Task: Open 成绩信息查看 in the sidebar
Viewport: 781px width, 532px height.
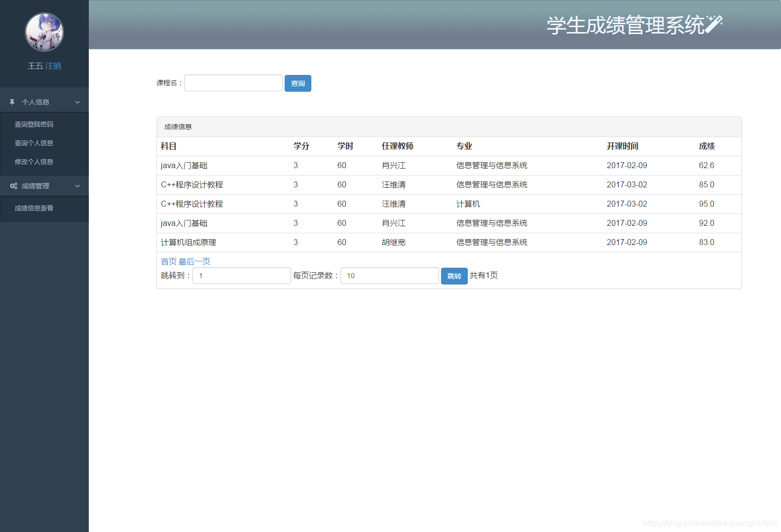Action: (x=34, y=208)
